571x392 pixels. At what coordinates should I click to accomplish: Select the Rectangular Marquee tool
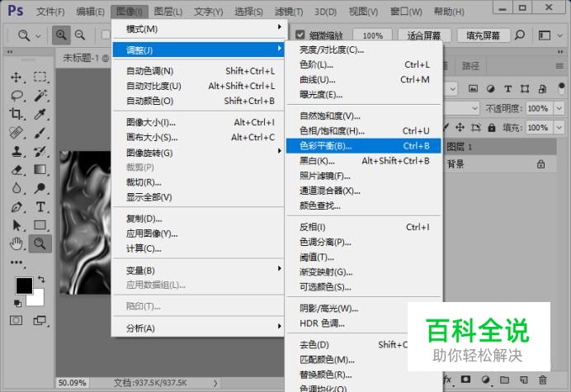click(40, 78)
